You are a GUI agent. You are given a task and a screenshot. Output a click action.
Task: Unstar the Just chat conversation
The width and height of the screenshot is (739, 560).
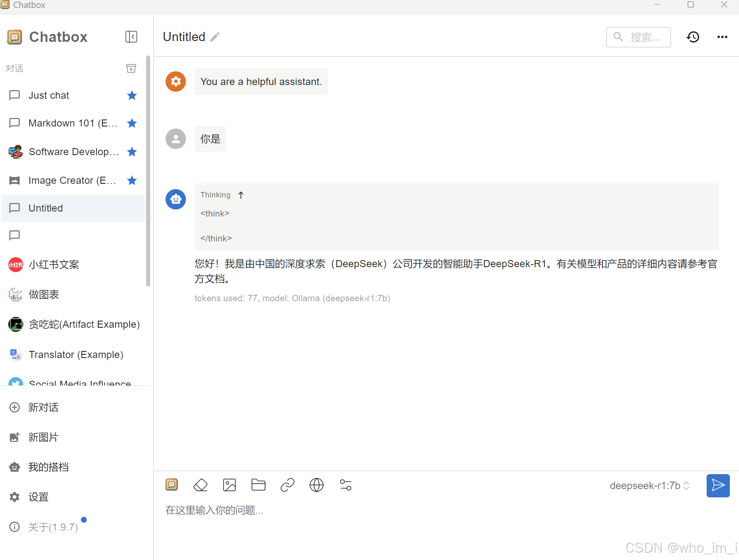click(x=132, y=95)
